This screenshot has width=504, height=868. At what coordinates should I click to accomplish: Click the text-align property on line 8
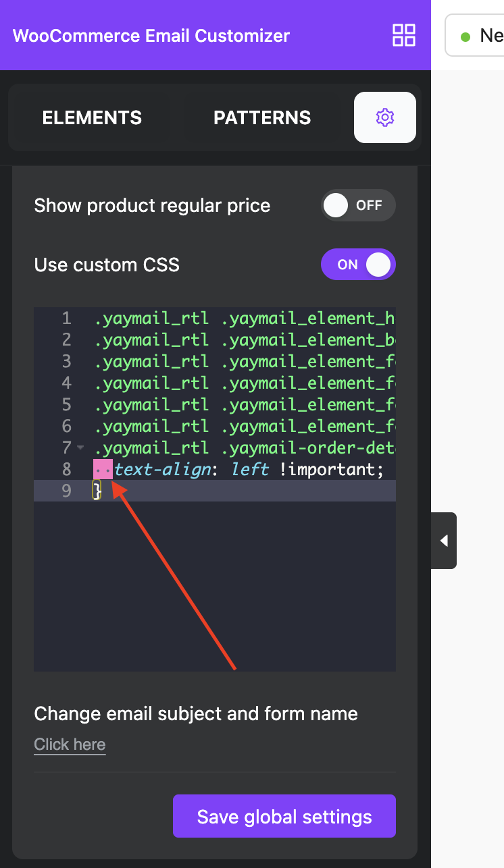[162, 469]
